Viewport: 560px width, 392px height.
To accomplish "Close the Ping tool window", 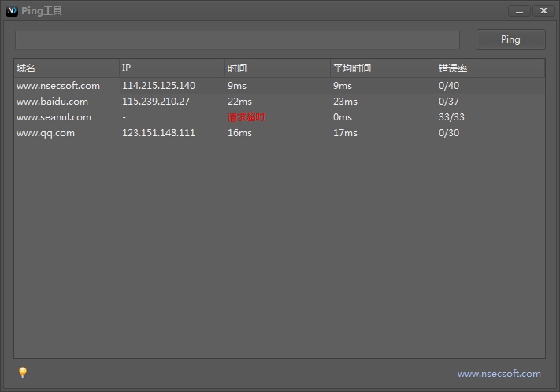I will pos(543,11).
